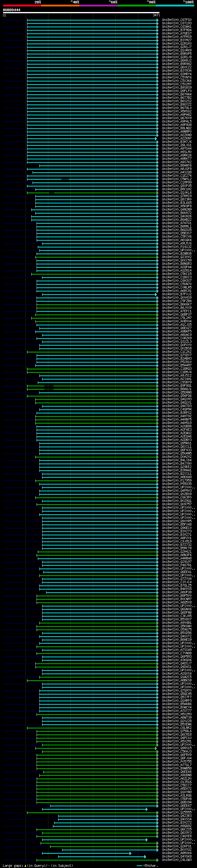This screenshot has height=868, width=197.
Task: Click the UniRef100_B8LND2 label
Action: point(177,128)
